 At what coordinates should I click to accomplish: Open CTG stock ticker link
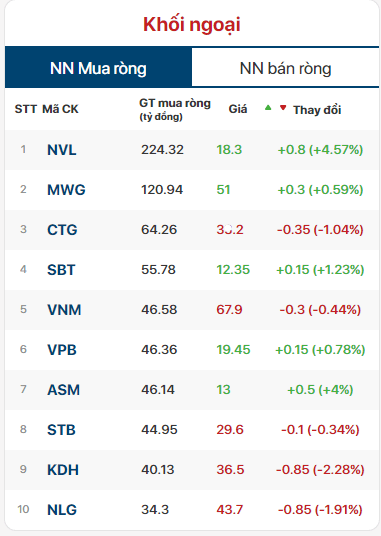62,230
